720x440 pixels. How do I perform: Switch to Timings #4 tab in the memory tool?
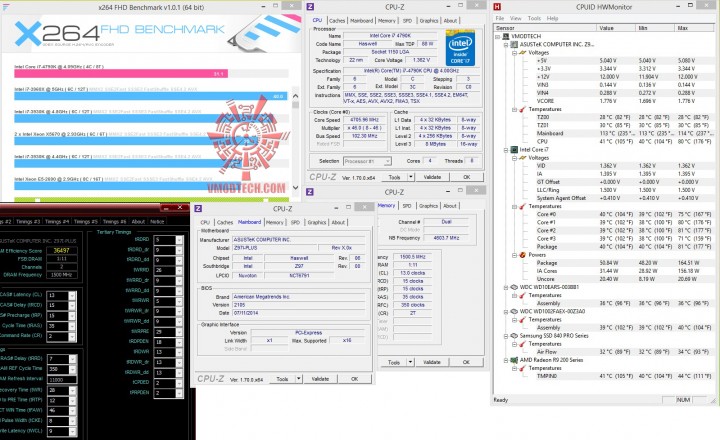pyautogui.click(x=56, y=221)
